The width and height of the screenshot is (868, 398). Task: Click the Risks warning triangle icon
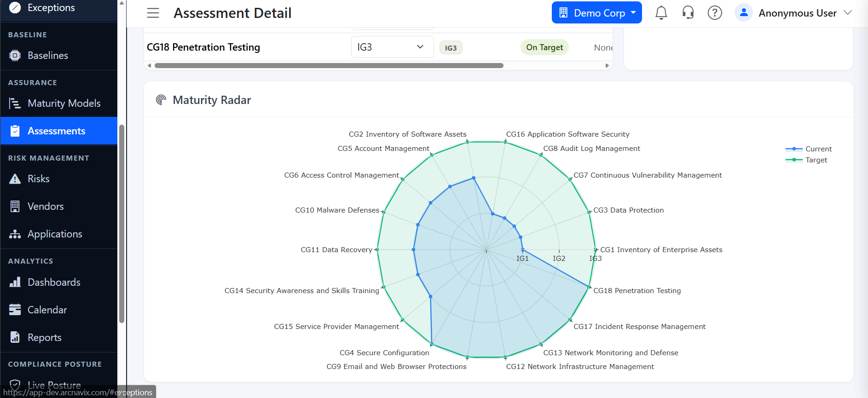pyautogui.click(x=15, y=179)
